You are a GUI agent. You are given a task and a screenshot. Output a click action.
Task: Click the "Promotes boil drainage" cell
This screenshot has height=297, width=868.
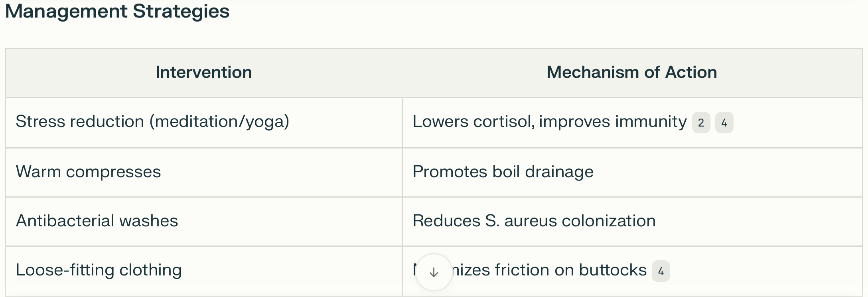pyautogui.click(x=632, y=172)
